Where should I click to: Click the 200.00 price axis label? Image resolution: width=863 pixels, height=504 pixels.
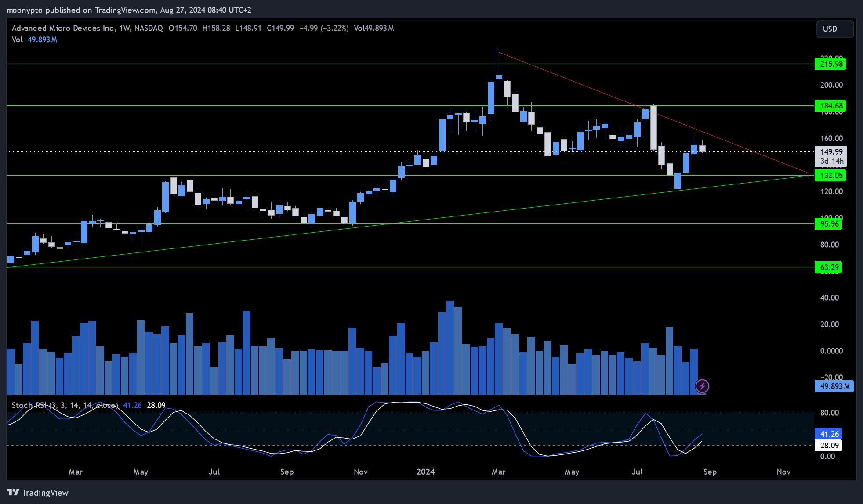[x=831, y=85]
